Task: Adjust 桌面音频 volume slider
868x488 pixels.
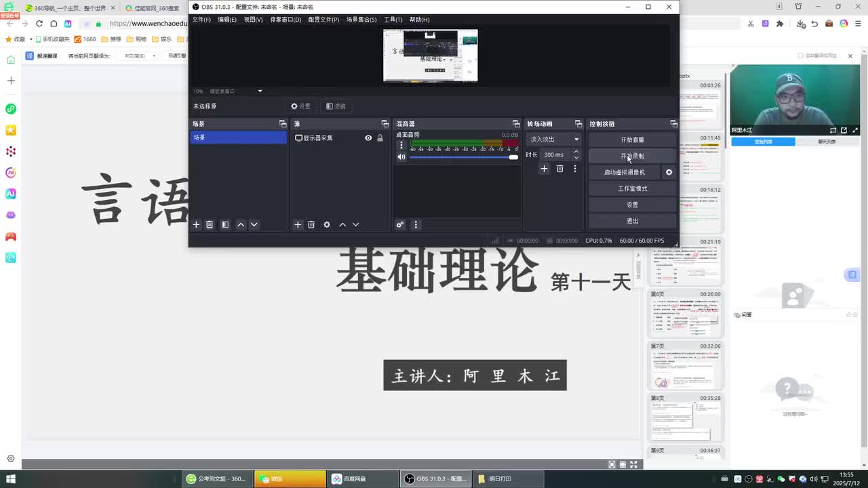Action: pyautogui.click(x=464, y=157)
